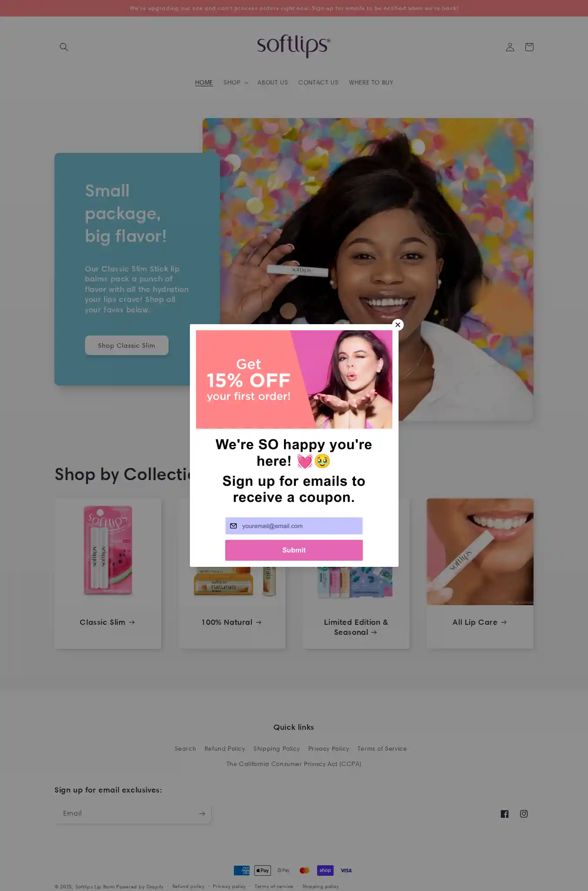Image resolution: width=588 pixels, height=891 pixels.
Task: Submit footer email with arrow icon
Action: pyautogui.click(x=202, y=813)
